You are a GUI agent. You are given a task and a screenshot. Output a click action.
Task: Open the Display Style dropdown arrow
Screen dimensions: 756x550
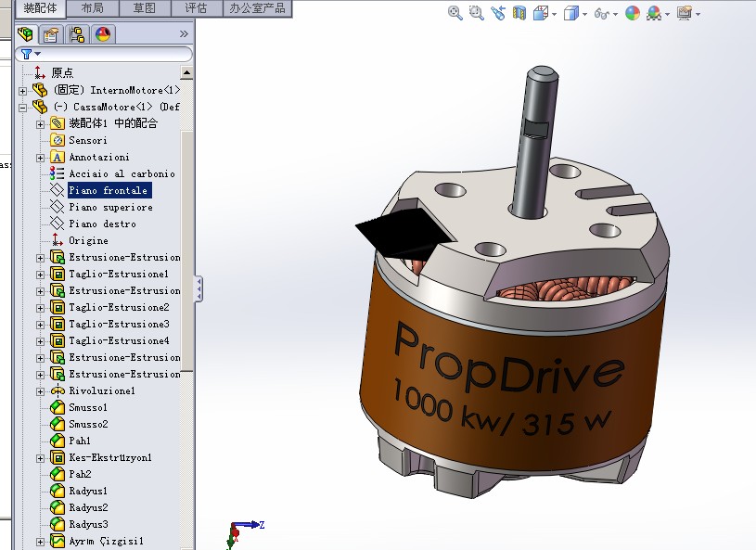[x=584, y=15]
